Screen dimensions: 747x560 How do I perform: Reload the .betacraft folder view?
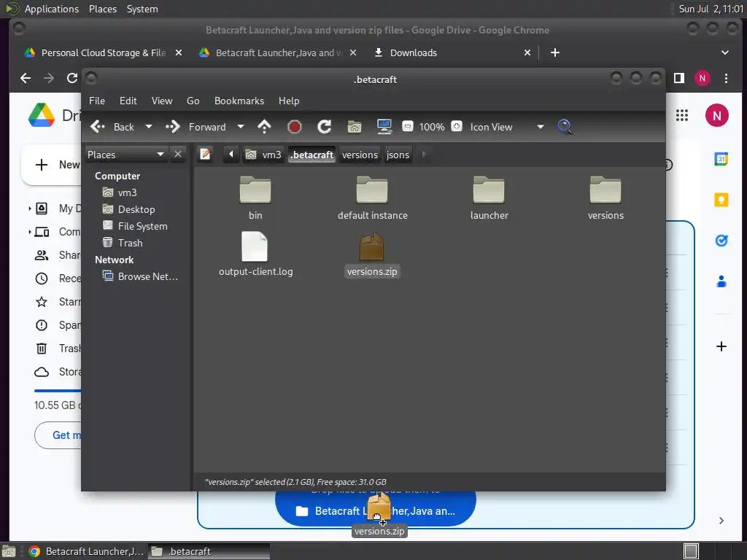(x=325, y=127)
